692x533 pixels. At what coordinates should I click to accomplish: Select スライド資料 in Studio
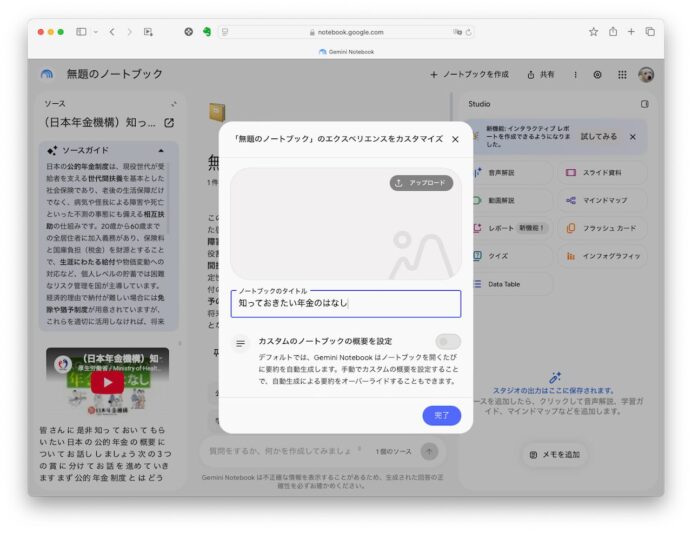(603, 173)
